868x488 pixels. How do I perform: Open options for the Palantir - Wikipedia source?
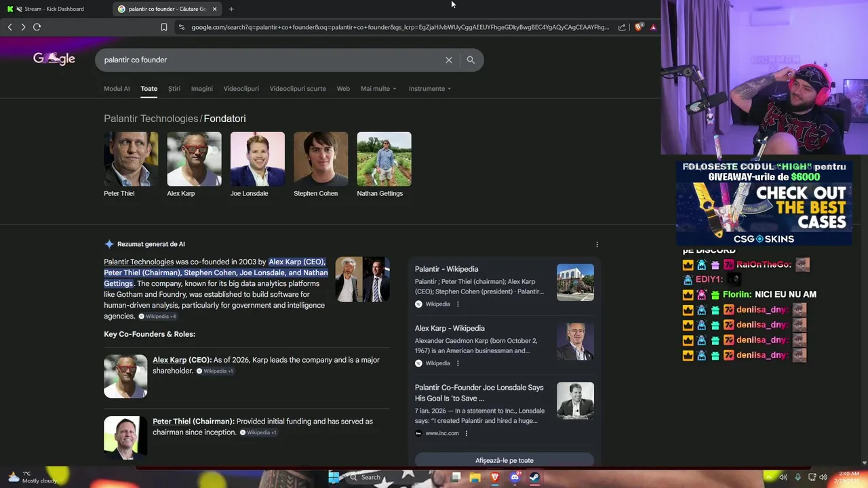pos(458,304)
